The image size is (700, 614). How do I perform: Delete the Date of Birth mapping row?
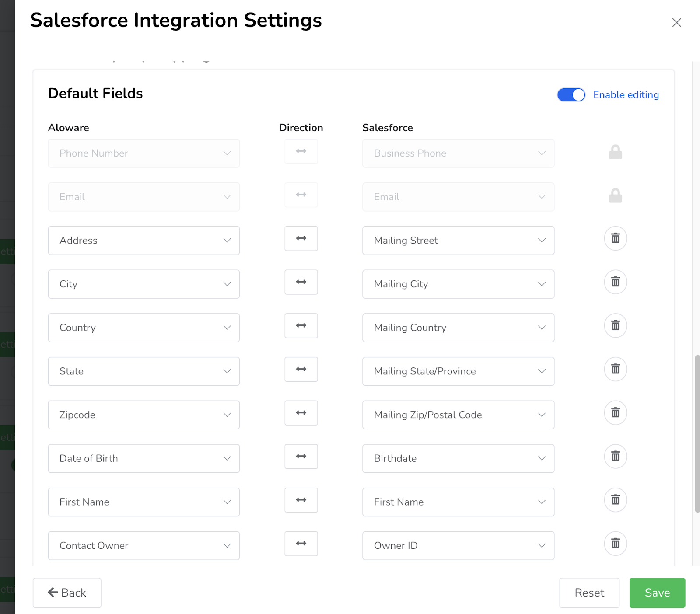click(x=615, y=456)
